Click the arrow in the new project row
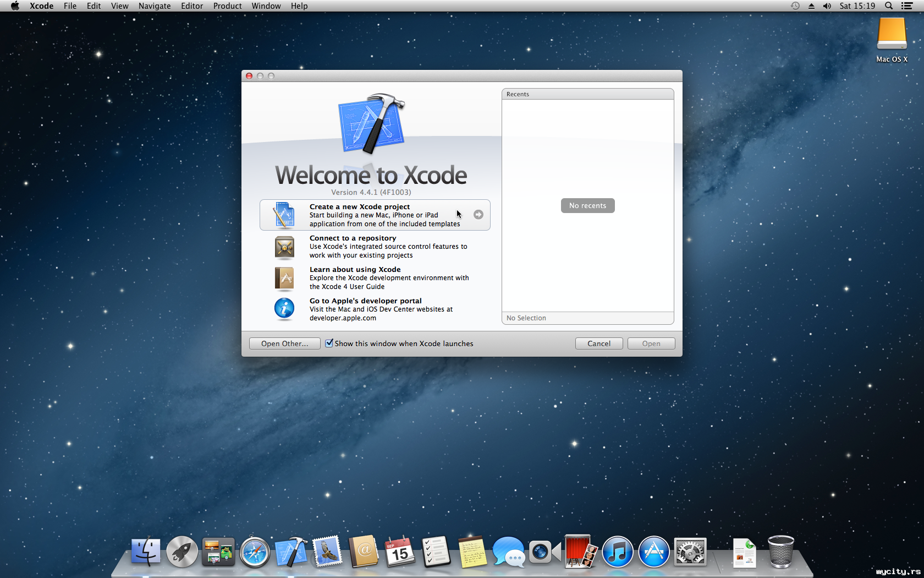 point(479,215)
